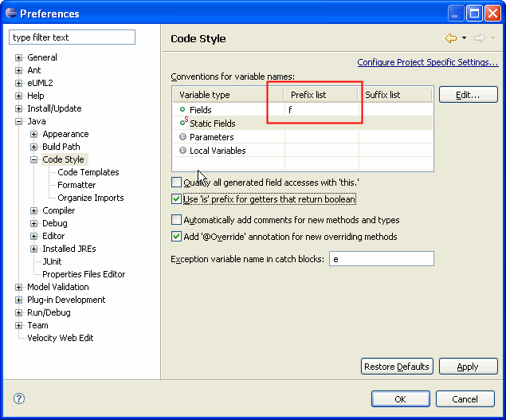Uncheck 'Use is prefix for getters' checkbox
Screen dimensions: 506x420
pyautogui.click(x=176, y=199)
